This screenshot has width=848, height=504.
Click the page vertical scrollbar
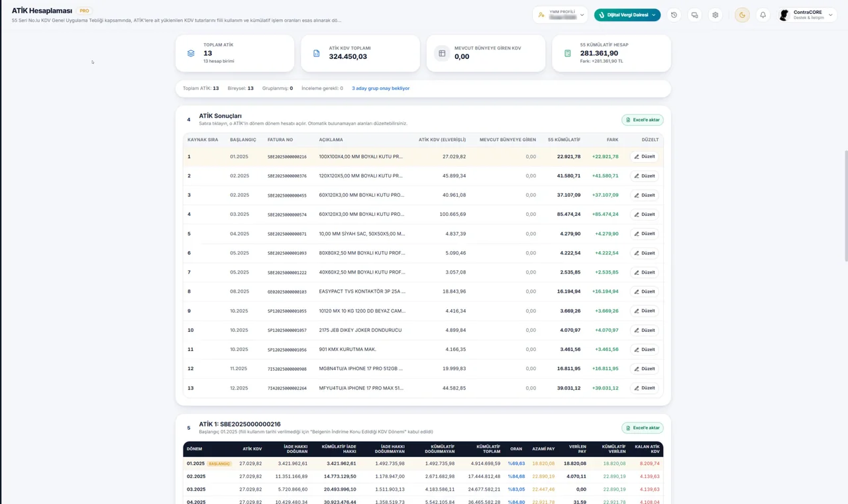point(846,205)
